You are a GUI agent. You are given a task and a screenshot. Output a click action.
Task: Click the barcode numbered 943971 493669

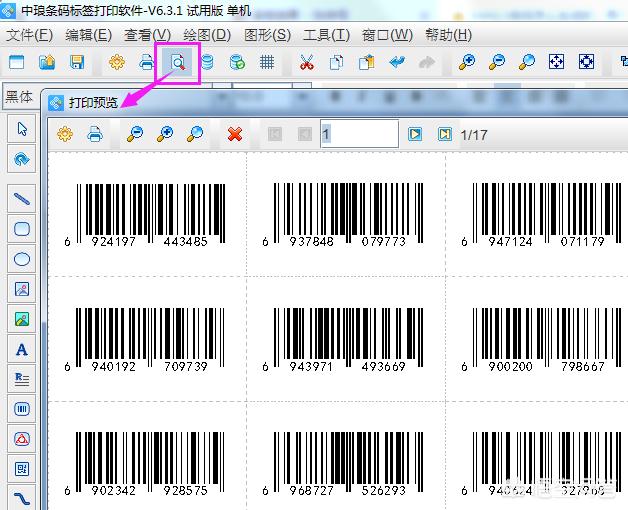(x=343, y=340)
